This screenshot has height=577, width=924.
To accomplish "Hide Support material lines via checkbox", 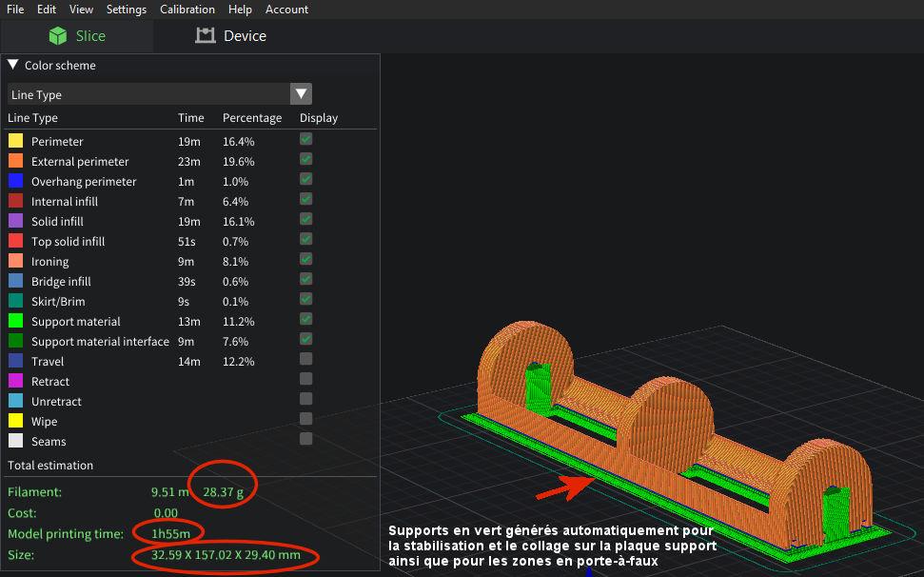I will coord(305,319).
